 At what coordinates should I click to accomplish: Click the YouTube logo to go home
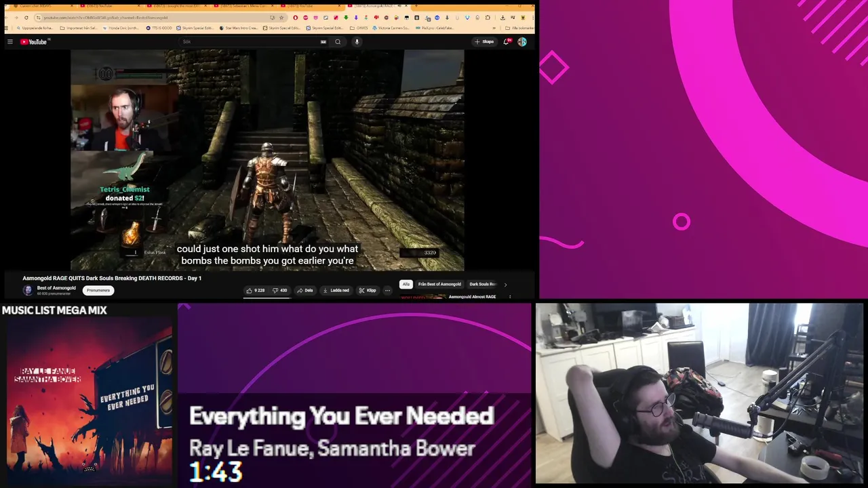coord(33,42)
